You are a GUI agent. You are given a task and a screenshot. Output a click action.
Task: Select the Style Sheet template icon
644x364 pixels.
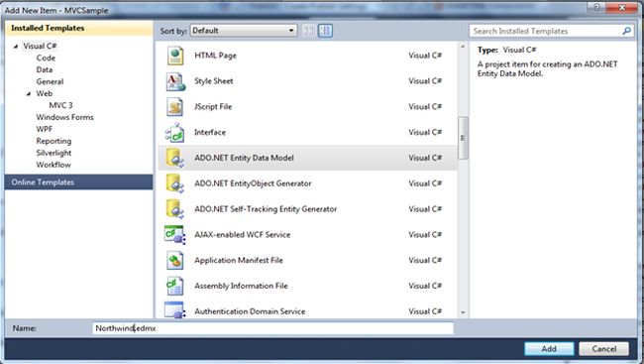tap(175, 81)
